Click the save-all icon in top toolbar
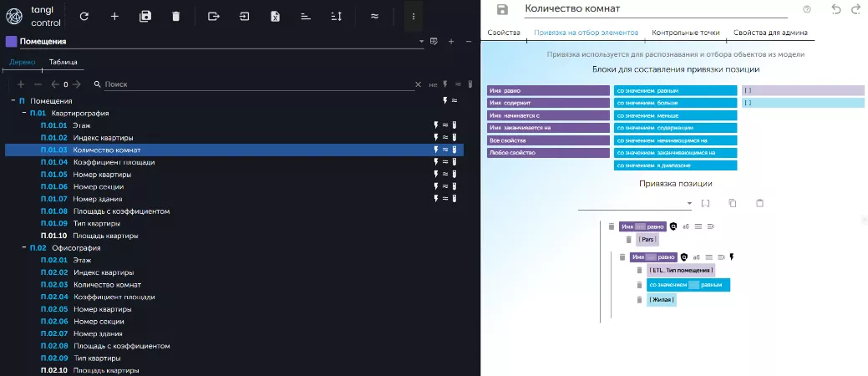Viewport: 868px width, 376px height. (145, 16)
